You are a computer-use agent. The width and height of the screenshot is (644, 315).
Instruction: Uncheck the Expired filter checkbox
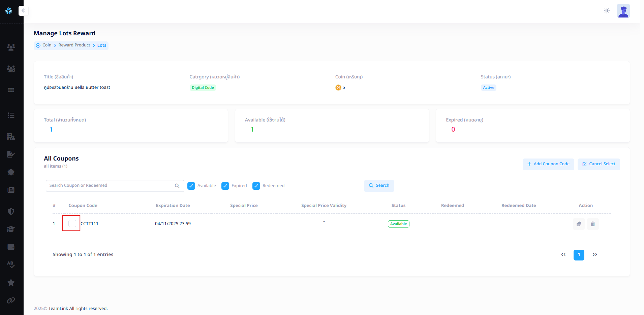tap(225, 186)
